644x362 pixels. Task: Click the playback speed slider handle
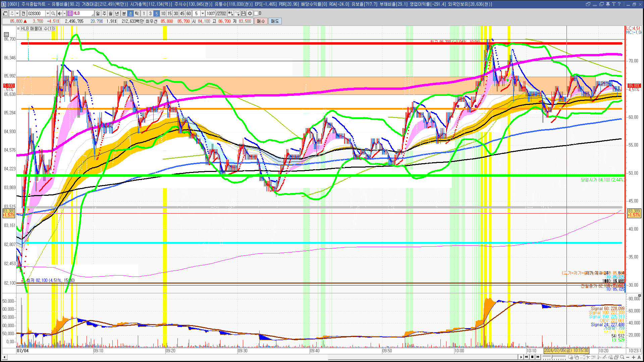click(552, 357)
